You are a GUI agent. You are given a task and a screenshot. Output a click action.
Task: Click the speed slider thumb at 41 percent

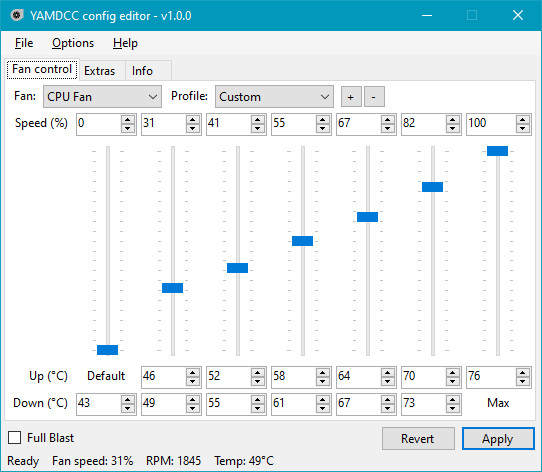click(x=237, y=268)
